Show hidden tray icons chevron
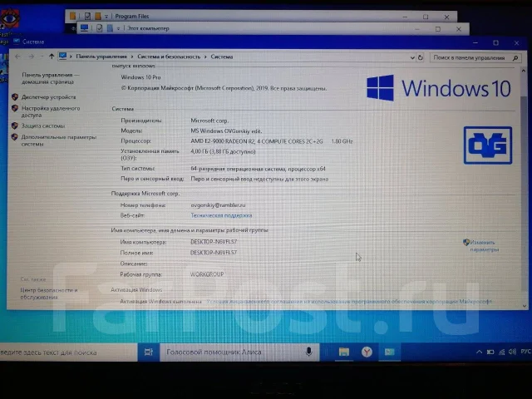Screen dimensions: 532x399 (x=479, y=352)
